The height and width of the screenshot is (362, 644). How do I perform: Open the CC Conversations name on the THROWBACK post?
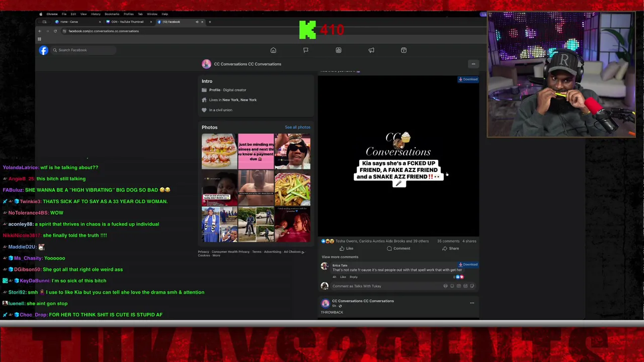pos(363,301)
